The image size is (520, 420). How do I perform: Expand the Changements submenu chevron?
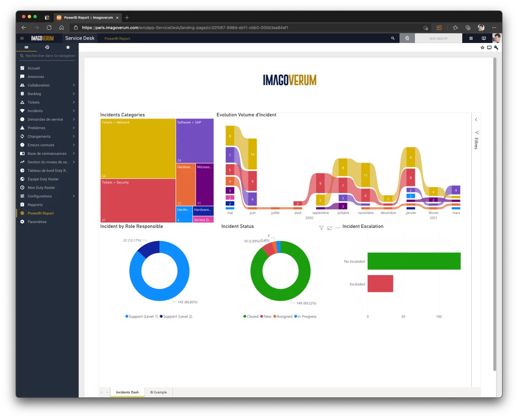(x=74, y=136)
